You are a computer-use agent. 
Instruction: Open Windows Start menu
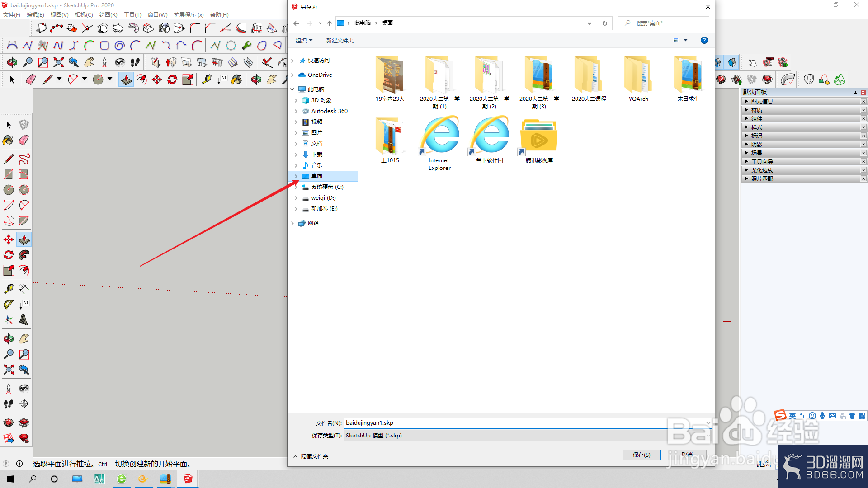(11, 479)
